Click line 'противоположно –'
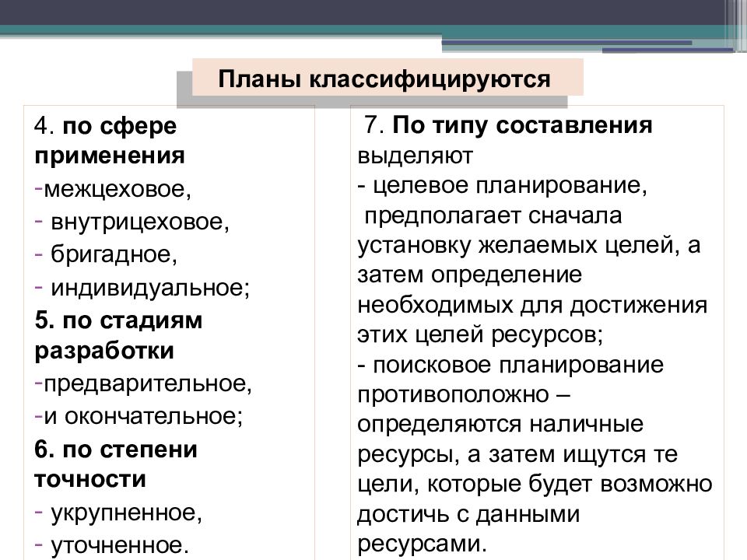Image resolution: width=747 pixels, height=560 pixels. point(464,395)
